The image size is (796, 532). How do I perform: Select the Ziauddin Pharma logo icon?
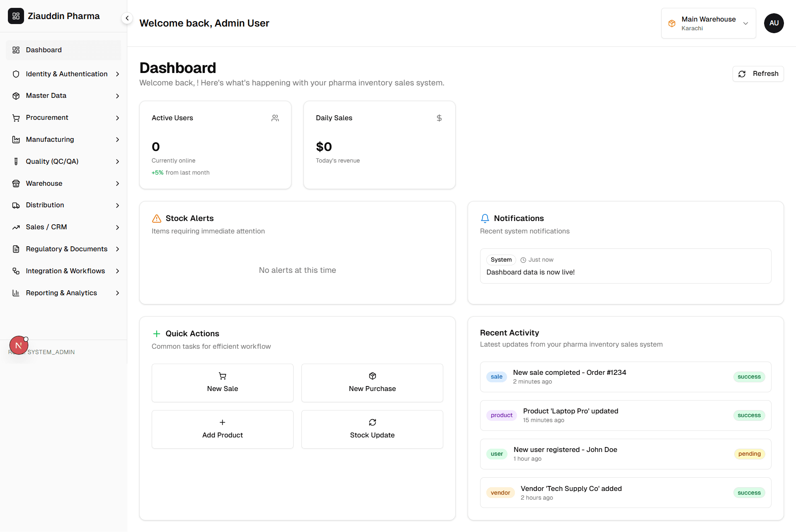[16, 16]
